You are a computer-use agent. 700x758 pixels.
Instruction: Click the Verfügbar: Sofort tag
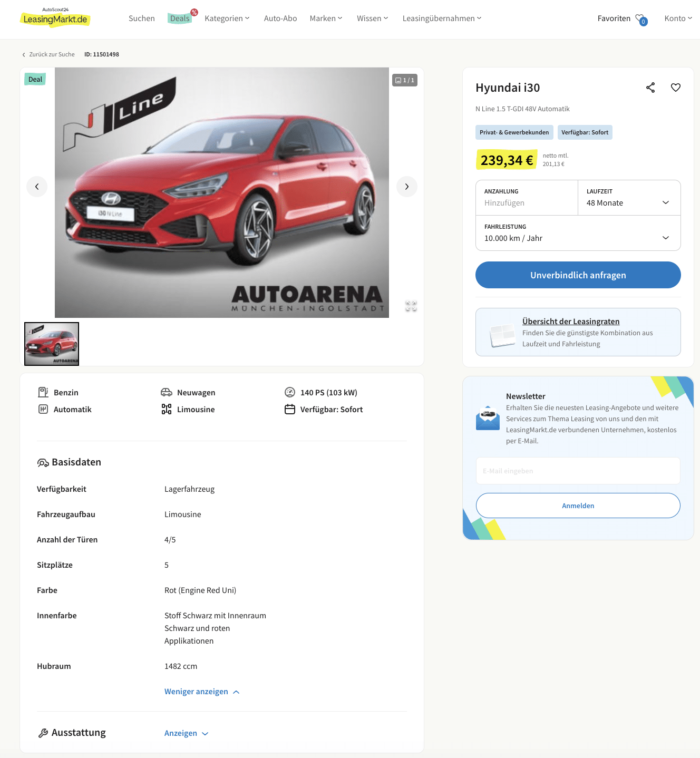click(x=585, y=132)
